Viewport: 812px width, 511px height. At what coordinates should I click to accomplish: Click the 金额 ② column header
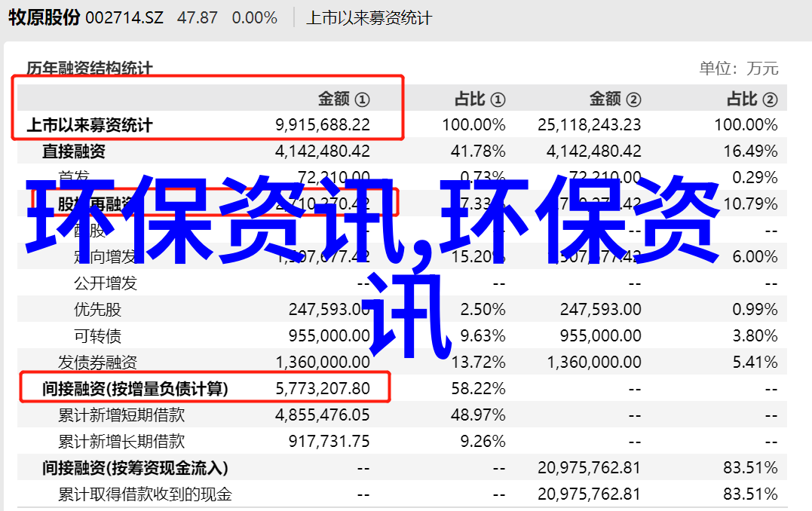(615, 99)
